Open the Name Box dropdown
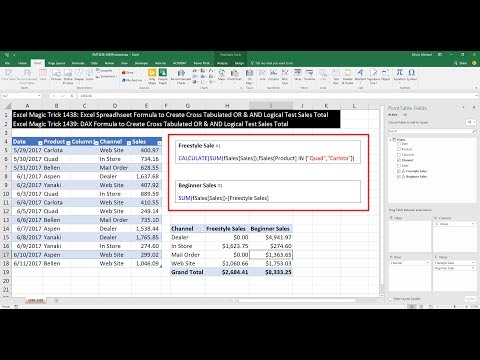Viewport: 480px width, 360px height. (x=39, y=96)
